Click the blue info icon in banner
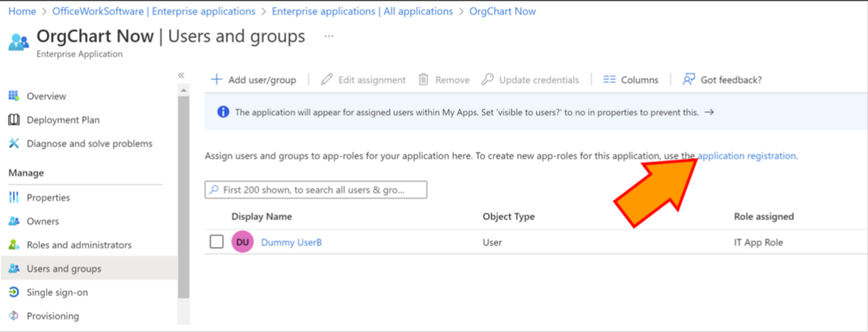 (223, 112)
